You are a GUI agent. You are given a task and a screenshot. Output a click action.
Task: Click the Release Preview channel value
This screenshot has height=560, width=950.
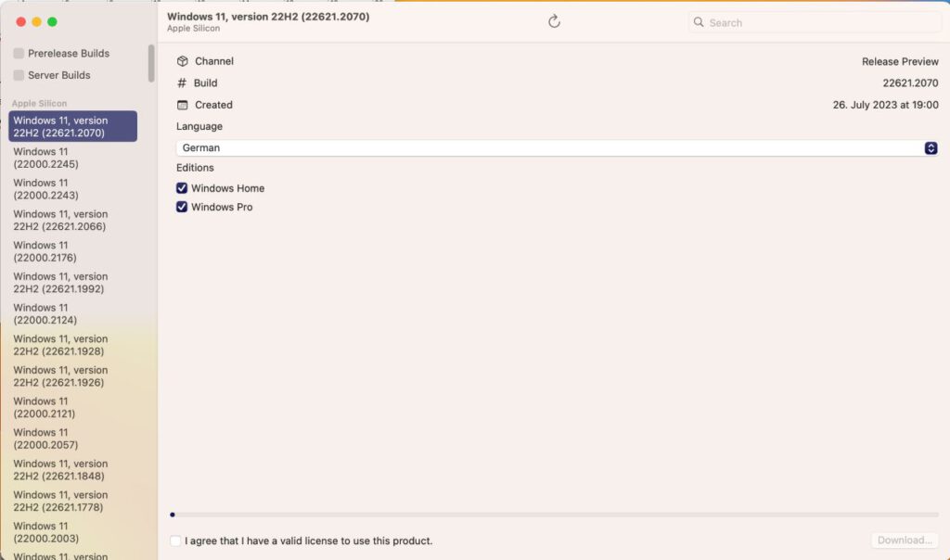(x=900, y=61)
